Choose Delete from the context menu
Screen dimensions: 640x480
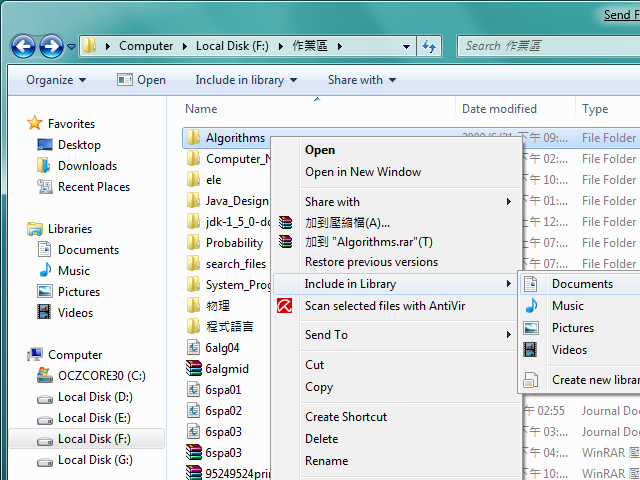tap(322, 439)
